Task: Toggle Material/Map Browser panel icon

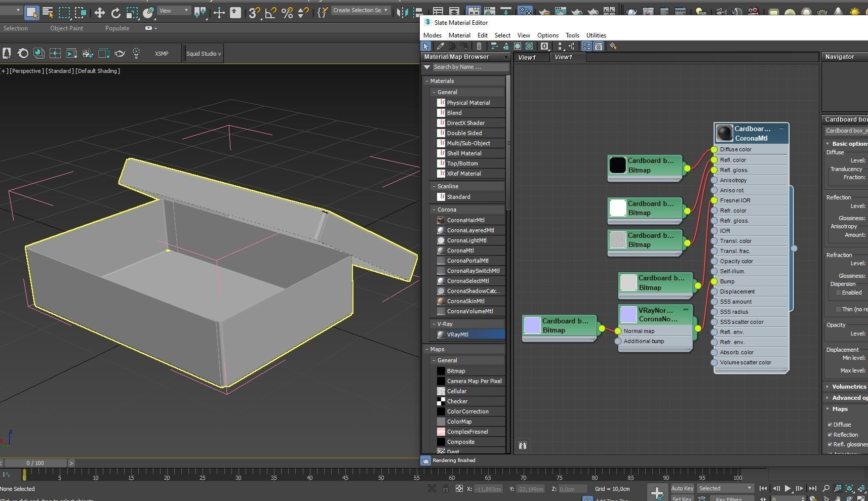Action: click(587, 46)
